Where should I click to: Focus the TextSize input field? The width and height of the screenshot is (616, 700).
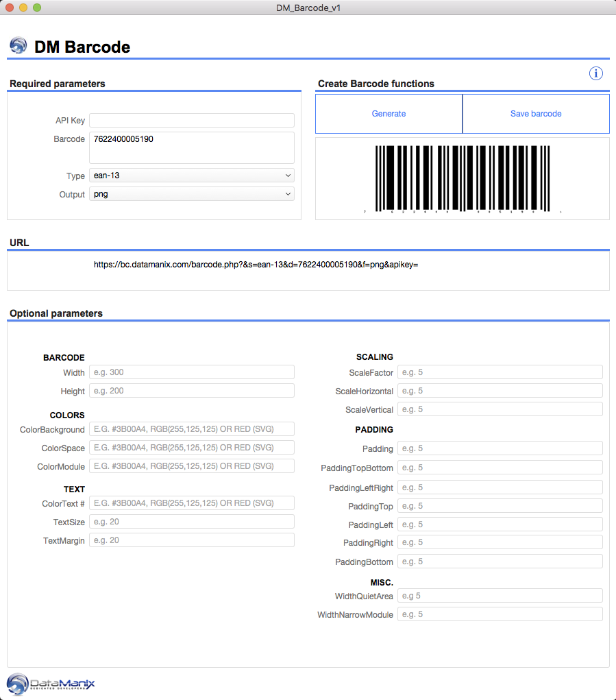192,522
